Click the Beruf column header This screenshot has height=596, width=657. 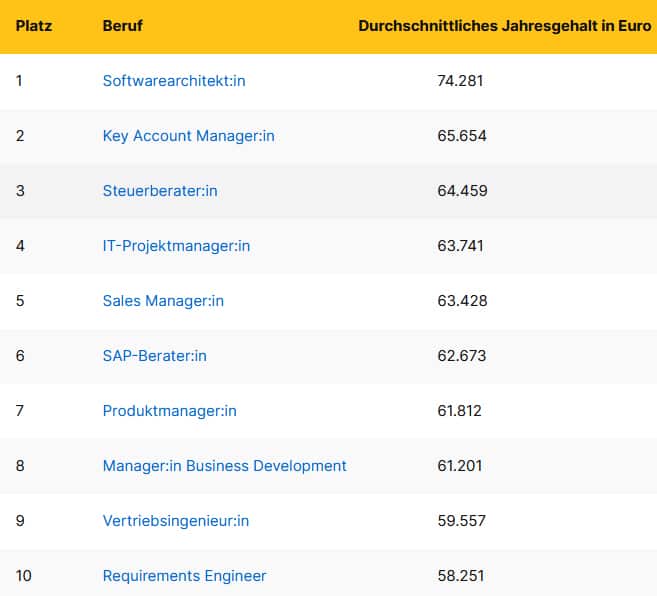[x=123, y=26]
